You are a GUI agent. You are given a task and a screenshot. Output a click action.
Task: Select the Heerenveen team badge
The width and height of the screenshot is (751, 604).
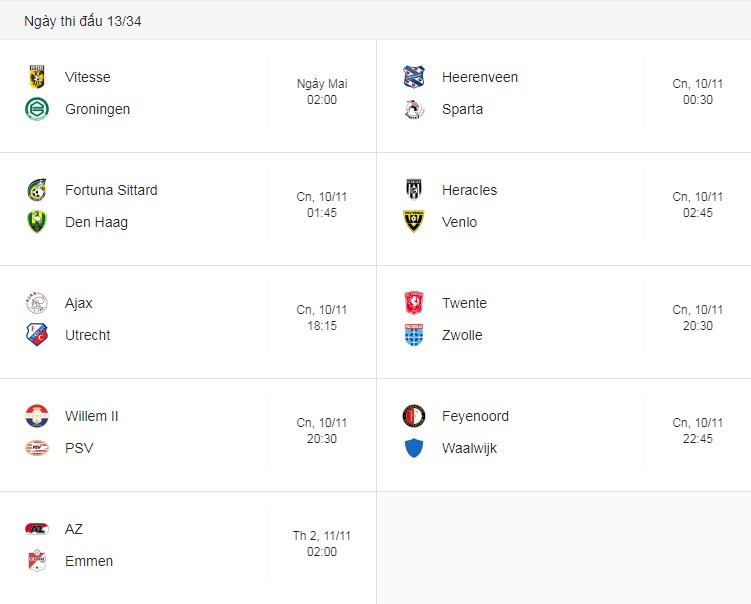pyautogui.click(x=414, y=77)
